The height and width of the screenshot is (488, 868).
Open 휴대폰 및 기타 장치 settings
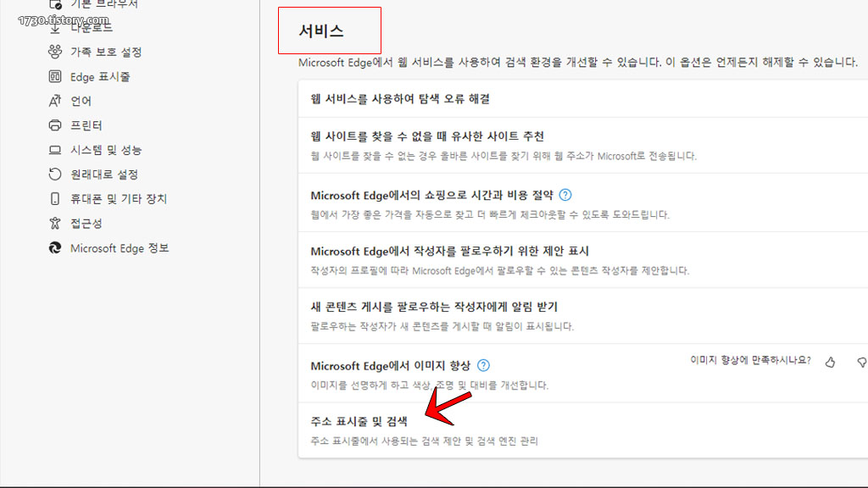(119, 198)
